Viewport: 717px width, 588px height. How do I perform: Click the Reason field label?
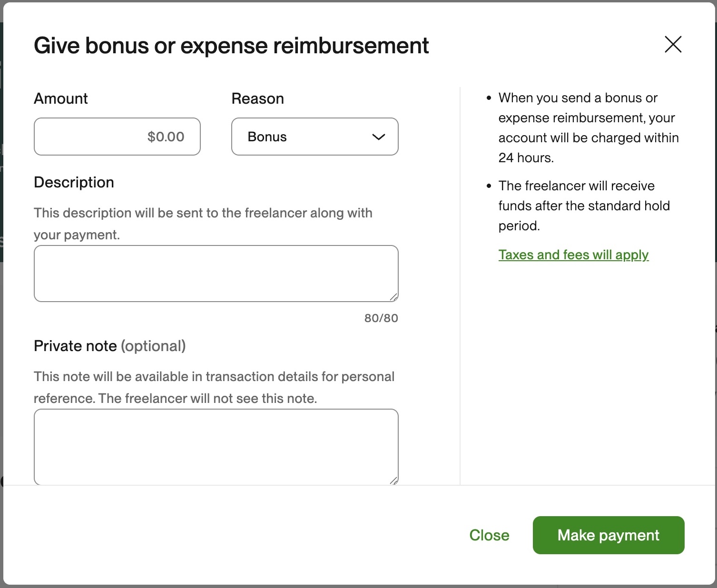[257, 98]
